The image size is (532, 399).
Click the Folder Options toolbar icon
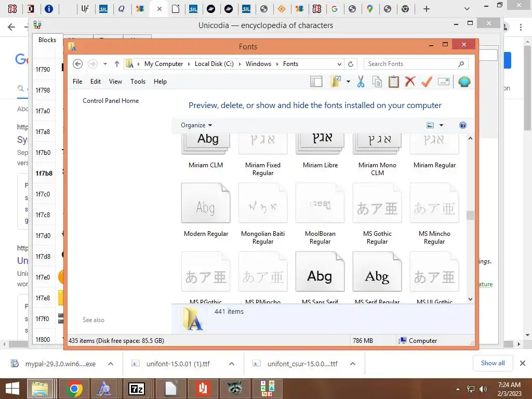click(x=336, y=82)
